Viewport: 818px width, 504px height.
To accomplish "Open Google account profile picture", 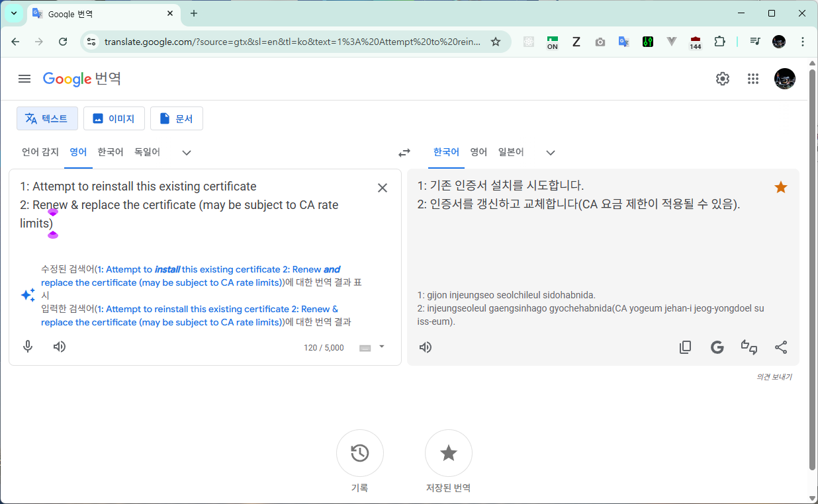I will (x=785, y=79).
